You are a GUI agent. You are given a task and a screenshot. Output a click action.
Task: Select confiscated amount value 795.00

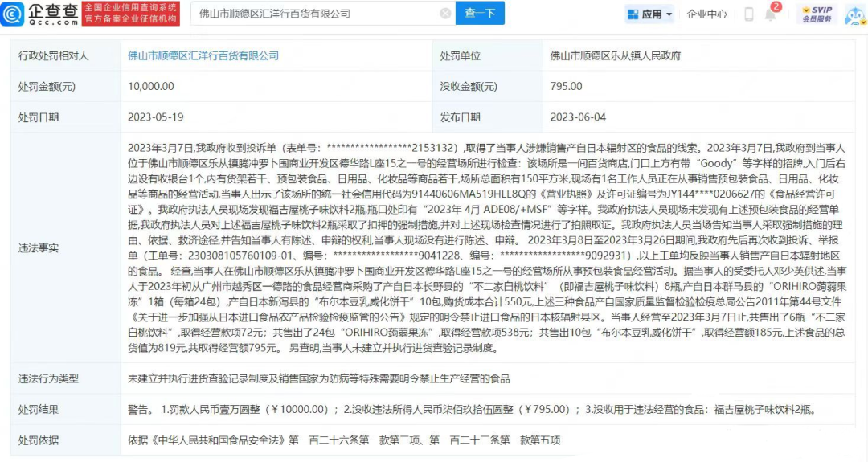pyautogui.click(x=566, y=86)
